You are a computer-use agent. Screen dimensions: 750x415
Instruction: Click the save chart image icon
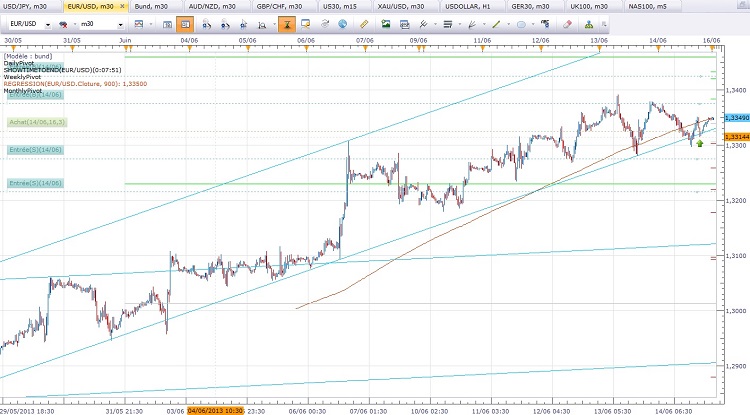(x=386, y=24)
